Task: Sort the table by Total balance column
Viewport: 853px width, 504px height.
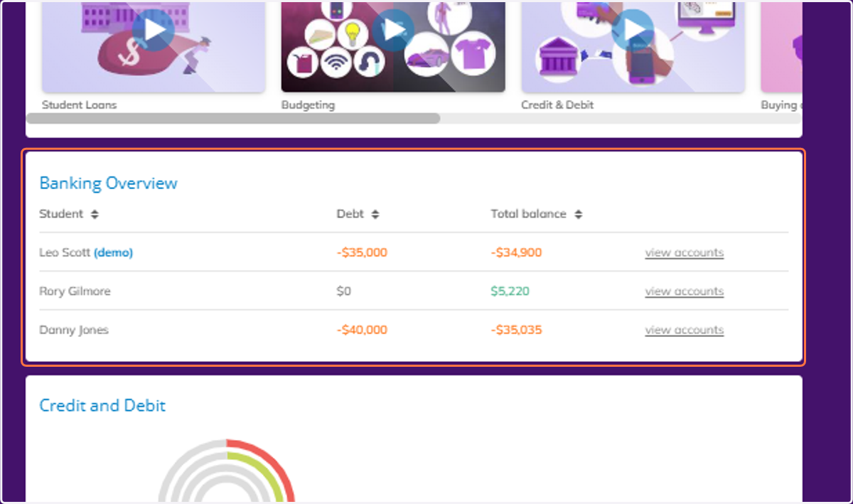Action: click(579, 214)
